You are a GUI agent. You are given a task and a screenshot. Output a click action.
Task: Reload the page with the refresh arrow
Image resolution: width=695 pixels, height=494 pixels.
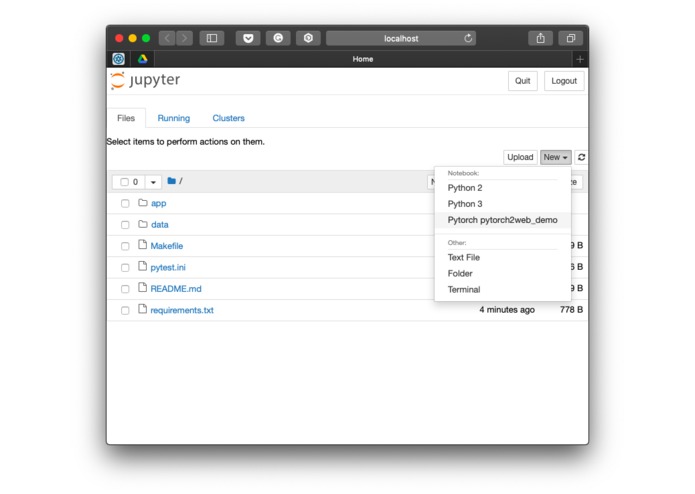point(468,39)
